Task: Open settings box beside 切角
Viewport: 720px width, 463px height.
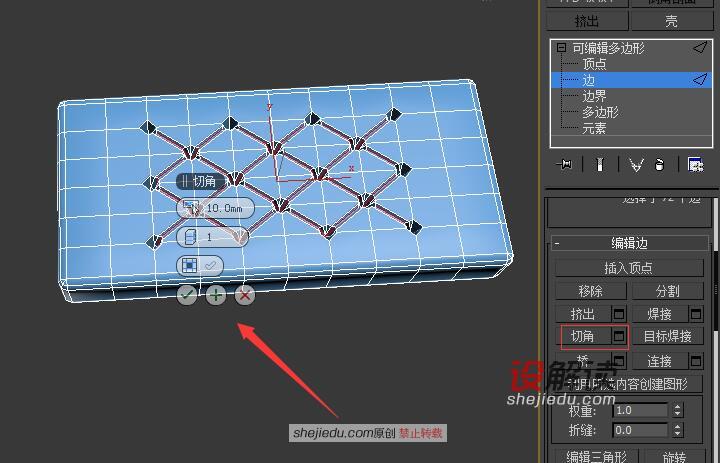Action: [619, 336]
